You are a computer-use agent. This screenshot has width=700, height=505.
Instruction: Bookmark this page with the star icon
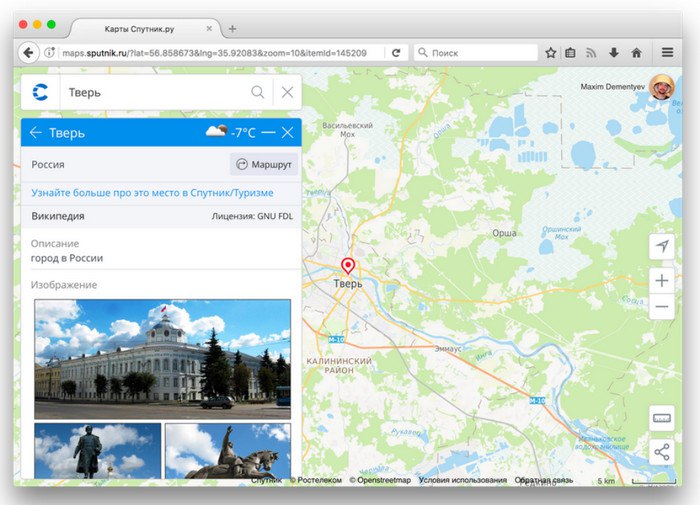click(x=550, y=53)
